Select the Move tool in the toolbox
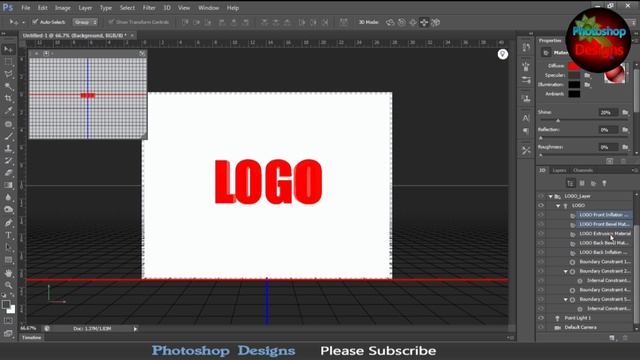The width and height of the screenshot is (640, 360). coord(8,49)
